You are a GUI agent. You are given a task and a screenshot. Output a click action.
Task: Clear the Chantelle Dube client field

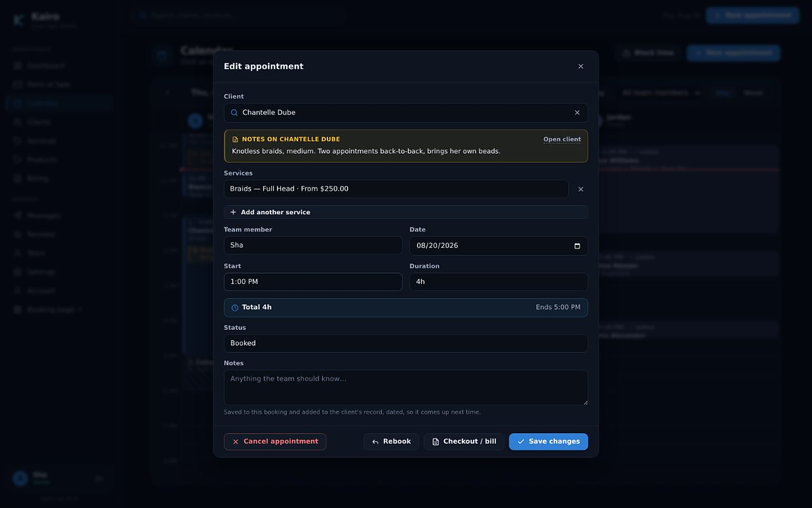point(577,113)
